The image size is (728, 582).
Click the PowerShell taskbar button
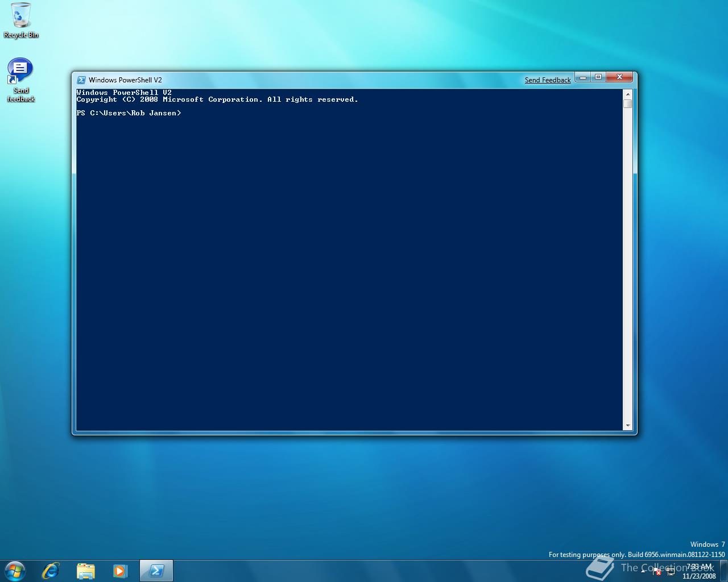pos(156,571)
